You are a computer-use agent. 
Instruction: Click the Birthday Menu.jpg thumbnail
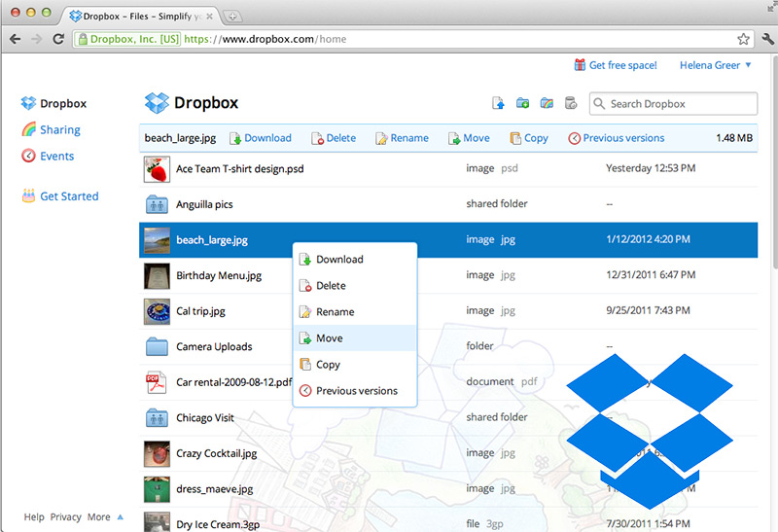pyautogui.click(x=157, y=275)
